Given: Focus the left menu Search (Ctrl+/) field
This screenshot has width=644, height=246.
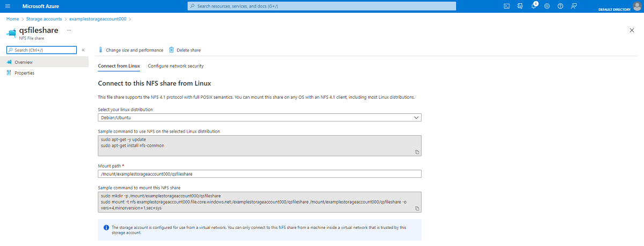Looking at the screenshot, I should coord(42,50).
